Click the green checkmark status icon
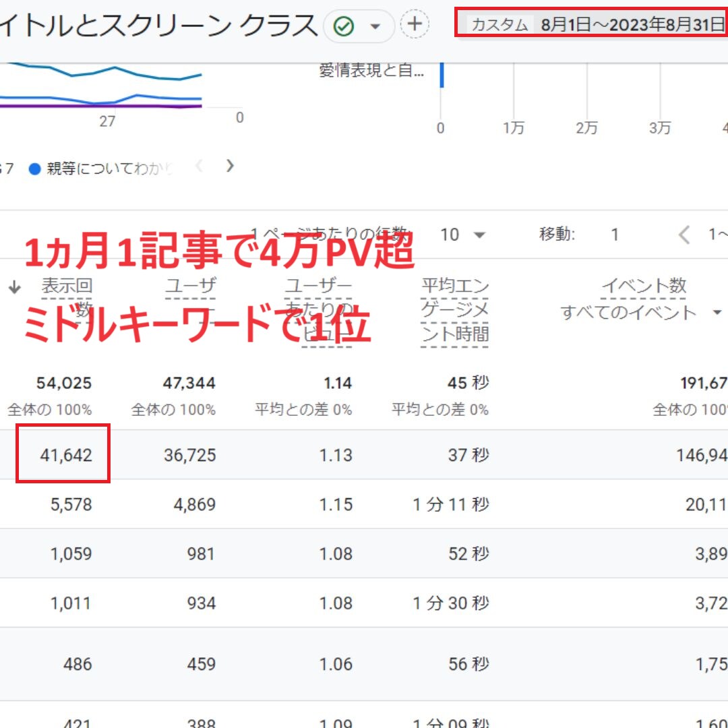Image resolution: width=728 pixels, height=728 pixels. tap(344, 26)
